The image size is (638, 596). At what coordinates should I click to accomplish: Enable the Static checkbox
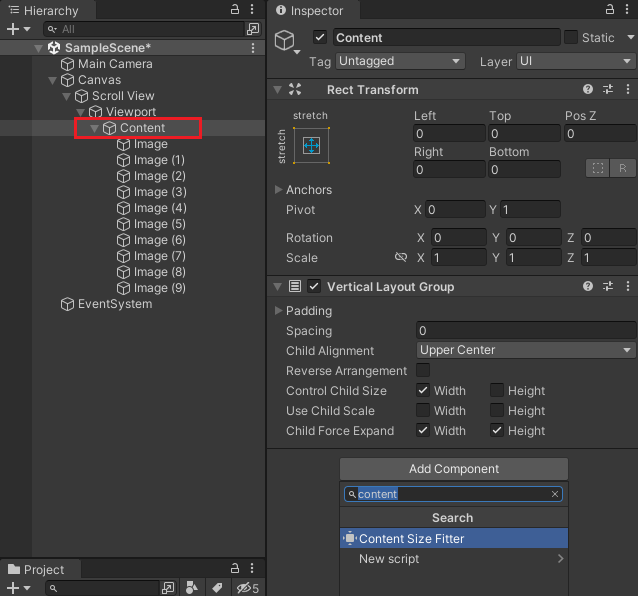(571, 37)
